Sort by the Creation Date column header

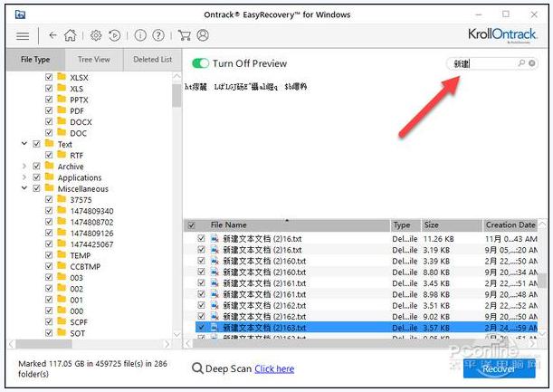click(510, 225)
